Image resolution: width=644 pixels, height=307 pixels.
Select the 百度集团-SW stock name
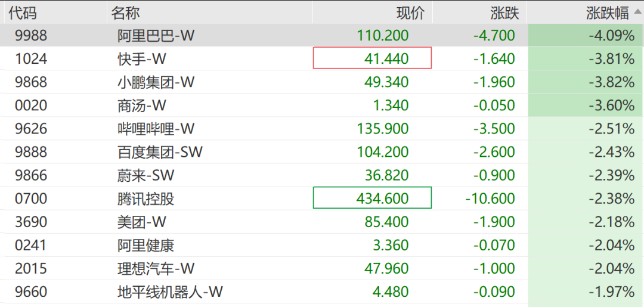point(160,152)
